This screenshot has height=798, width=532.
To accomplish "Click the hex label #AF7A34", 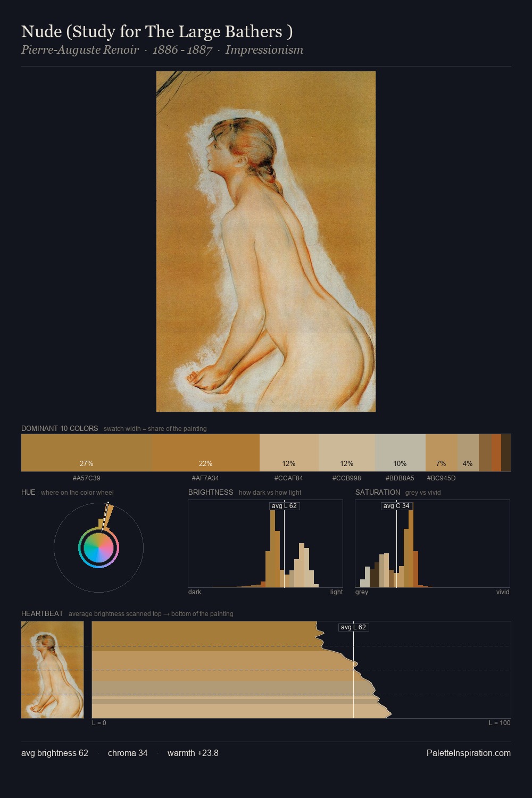I will click(205, 478).
